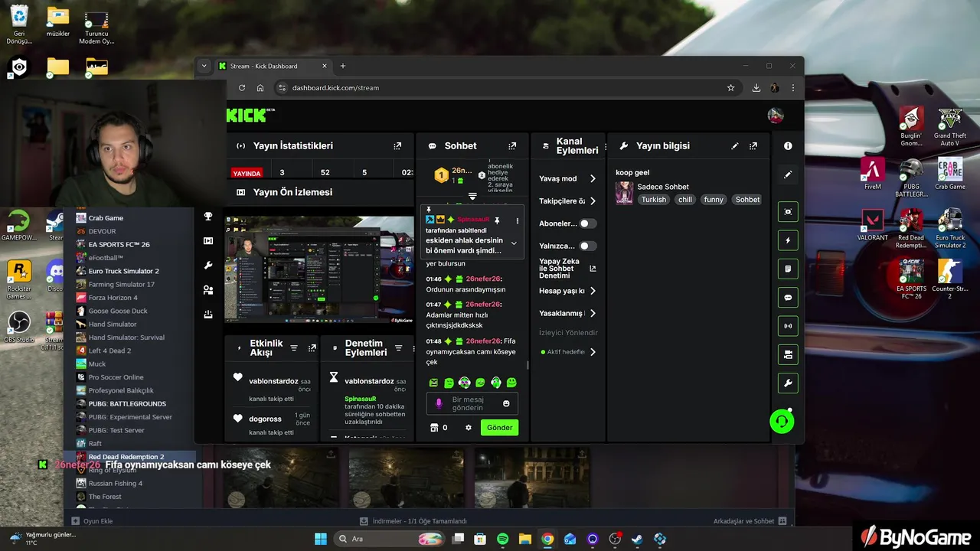
Task: Pop out the Yayın İstatistikleri panel
Action: [397, 145]
